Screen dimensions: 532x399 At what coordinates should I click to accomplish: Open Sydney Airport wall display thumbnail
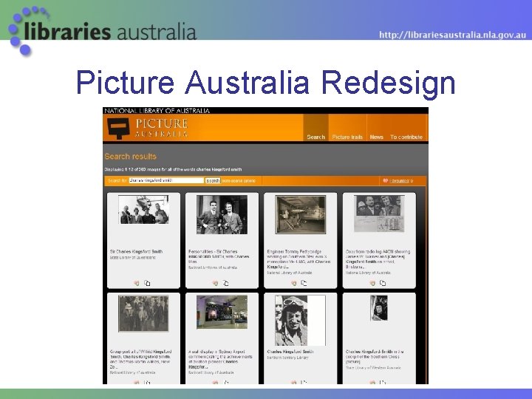[222, 312]
